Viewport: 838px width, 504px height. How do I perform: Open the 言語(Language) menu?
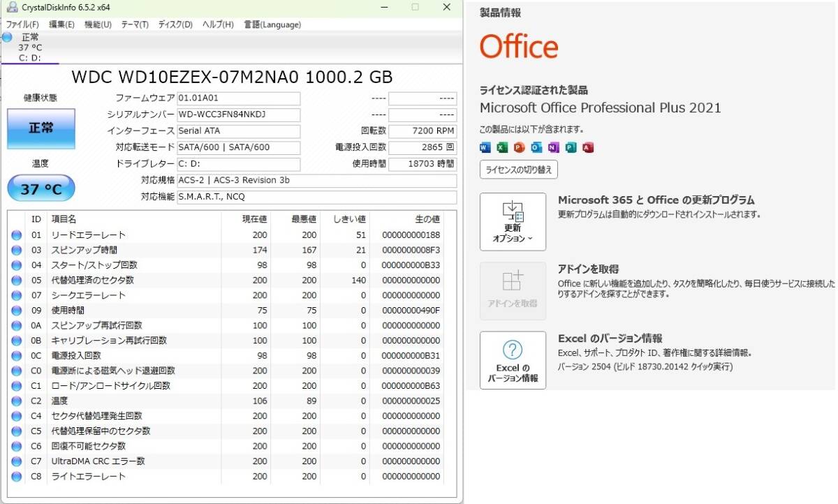(x=272, y=24)
